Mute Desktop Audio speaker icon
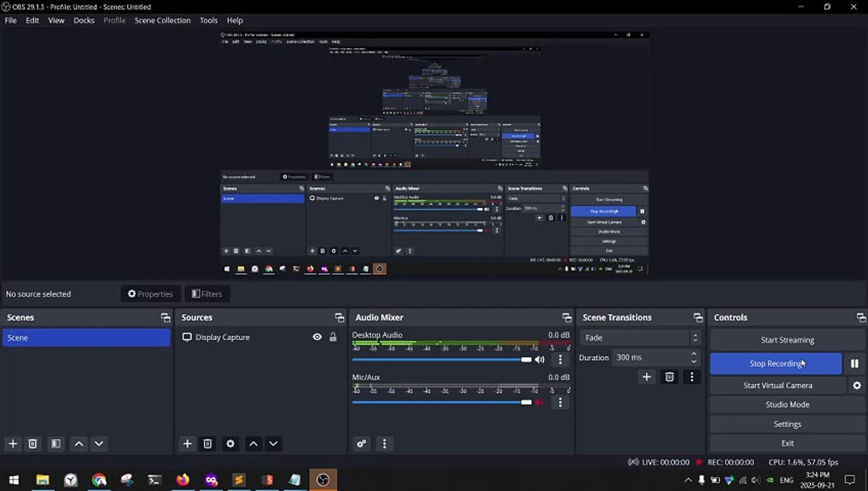 [x=540, y=359]
